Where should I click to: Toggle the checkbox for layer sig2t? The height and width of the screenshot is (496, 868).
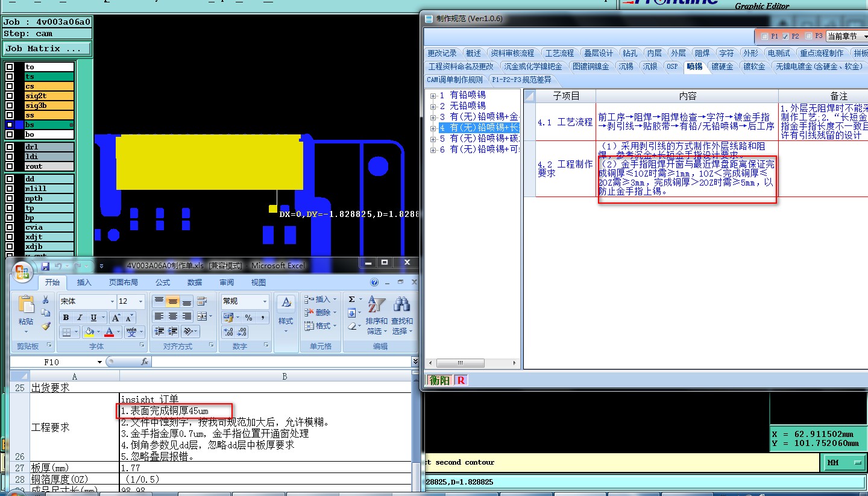pyautogui.click(x=10, y=96)
